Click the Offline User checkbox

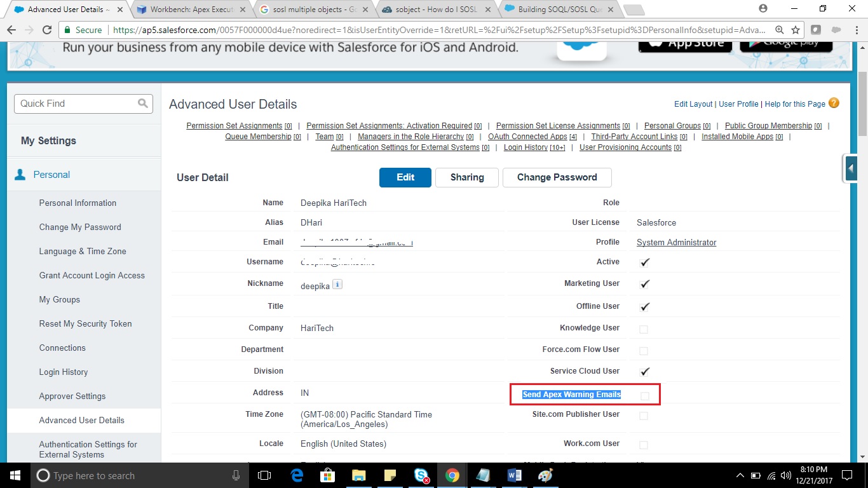coord(644,306)
